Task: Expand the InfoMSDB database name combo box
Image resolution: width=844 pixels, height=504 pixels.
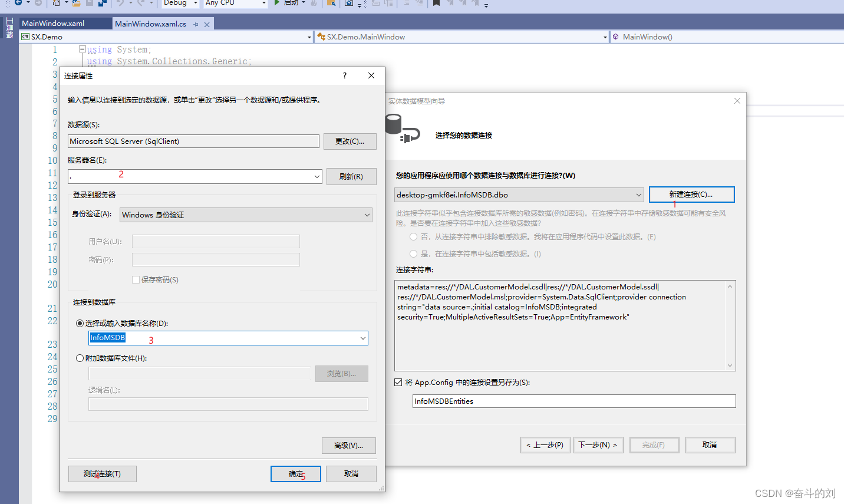Action: pyautogui.click(x=363, y=338)
